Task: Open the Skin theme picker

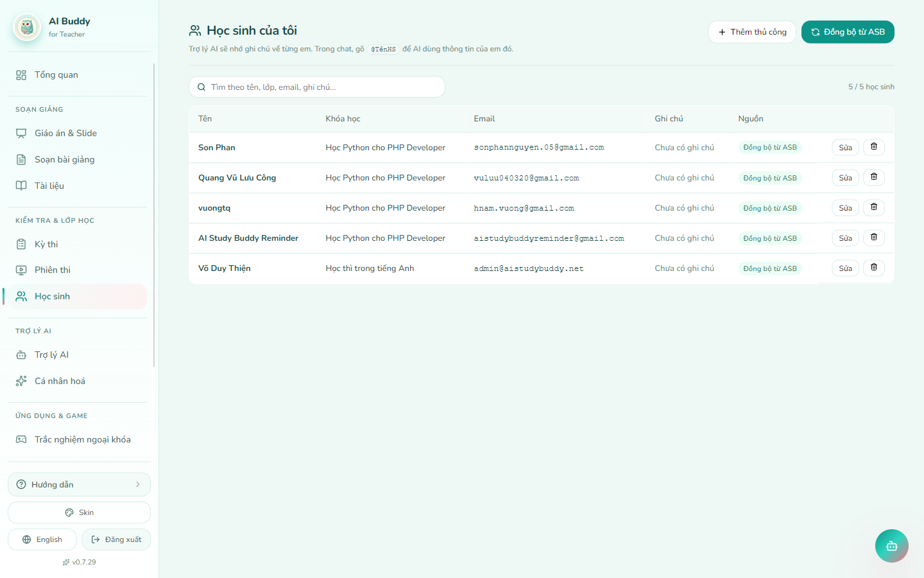Action: point(79,512)
